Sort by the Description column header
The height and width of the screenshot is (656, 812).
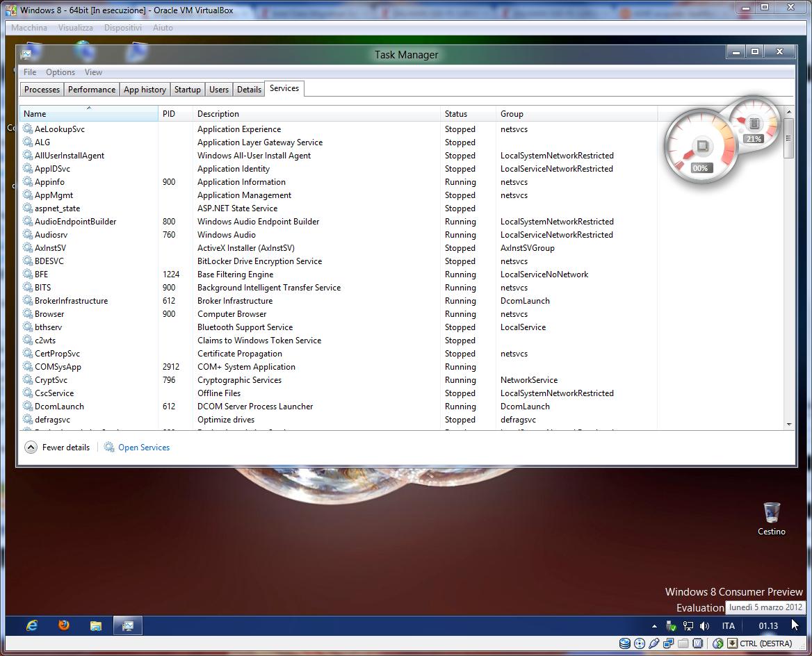tap(316, 113)
